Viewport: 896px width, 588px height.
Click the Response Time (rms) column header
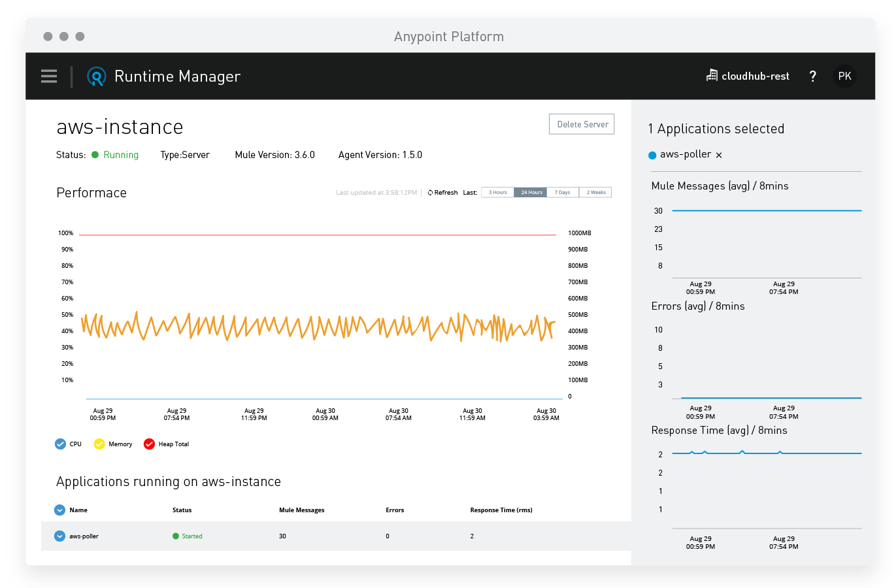(x=501, y=510)
